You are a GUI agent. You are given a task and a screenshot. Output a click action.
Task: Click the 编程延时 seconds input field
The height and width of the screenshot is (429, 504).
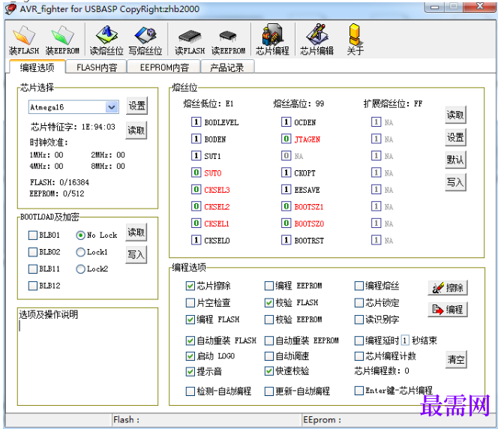pos(405,340)
